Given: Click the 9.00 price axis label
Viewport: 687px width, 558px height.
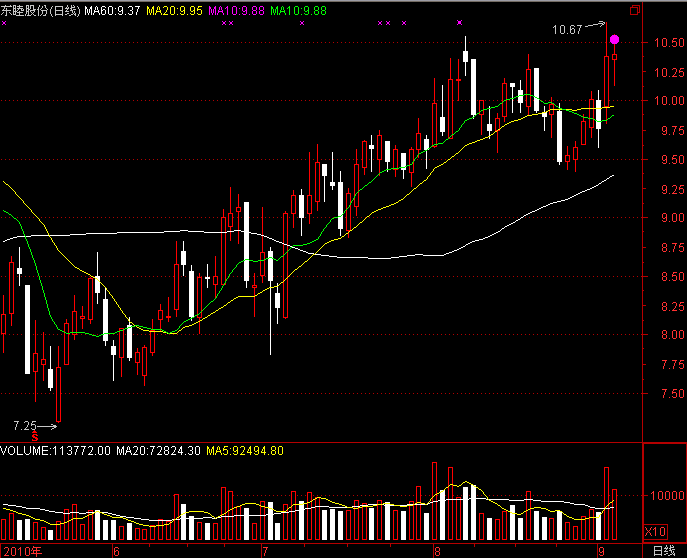Looking at the screenshot, I should point(673,218).
